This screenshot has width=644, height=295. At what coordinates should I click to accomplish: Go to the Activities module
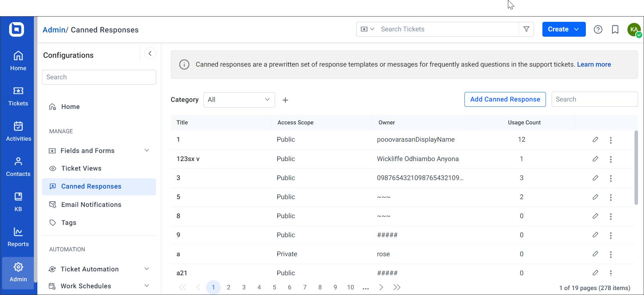pos(18,131)
